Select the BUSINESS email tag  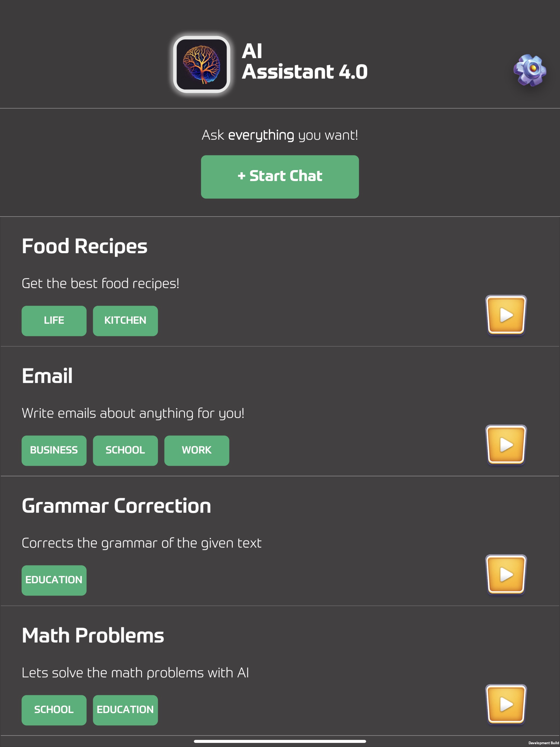54,451
